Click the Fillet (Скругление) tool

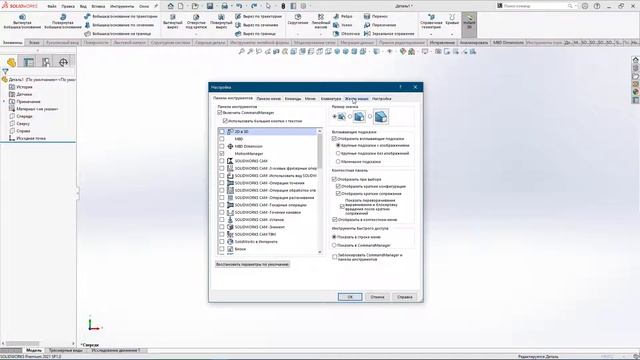click(x=298, y=19)
